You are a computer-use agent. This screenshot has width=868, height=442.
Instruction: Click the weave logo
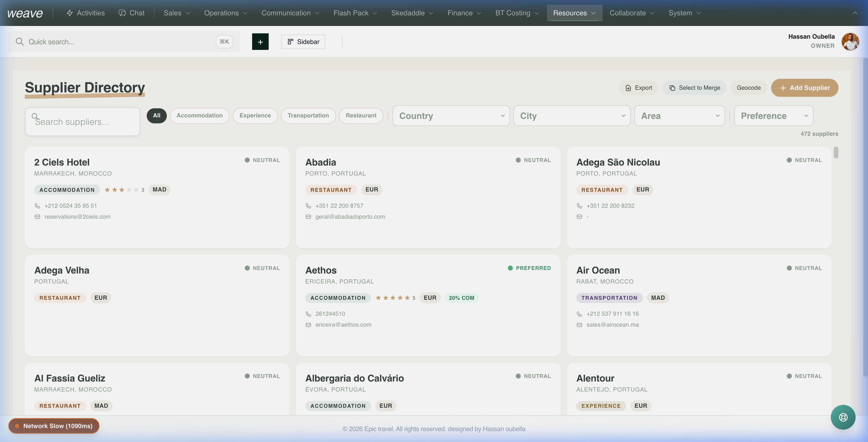coord(25,13)
